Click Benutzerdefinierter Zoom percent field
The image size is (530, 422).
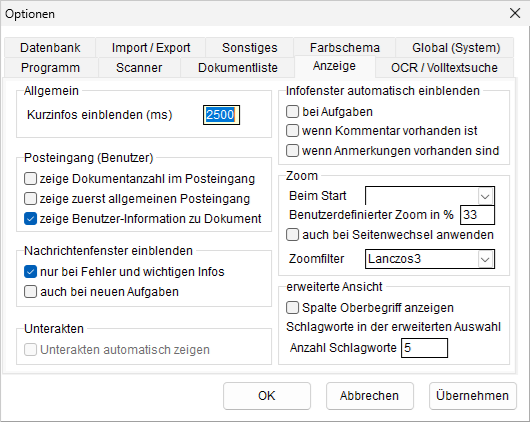pos(477,215)
